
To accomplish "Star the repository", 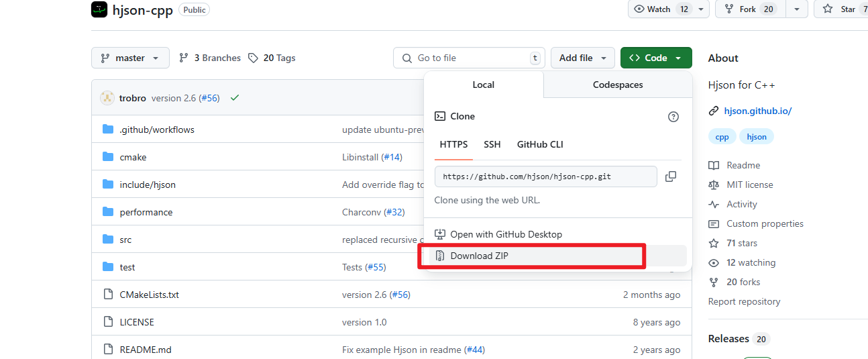I will 843,9.
